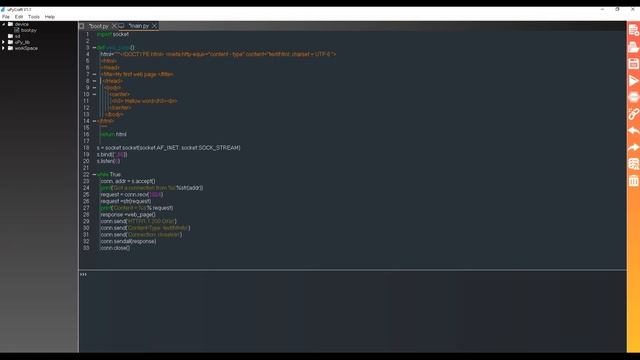Click the file icon beside boot.py in the tree

click(x=17, y=30)
